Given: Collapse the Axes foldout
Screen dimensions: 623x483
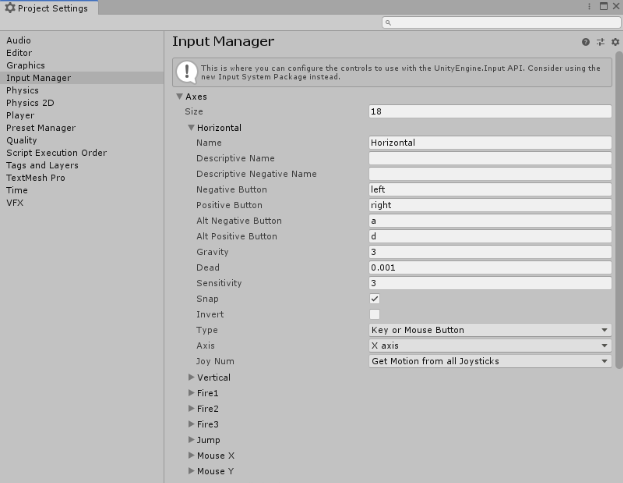Looking at the screenshot, I should tap(180, 97).
